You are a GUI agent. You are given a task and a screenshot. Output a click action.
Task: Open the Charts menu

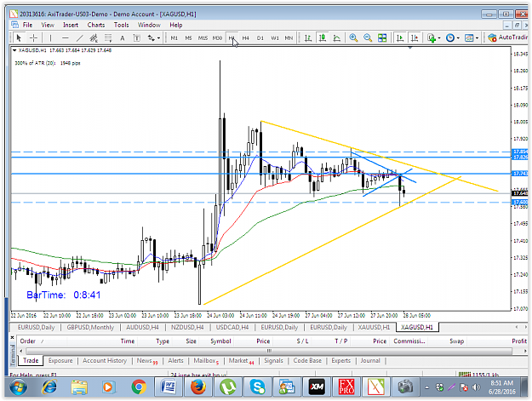(x=96, y=25)
